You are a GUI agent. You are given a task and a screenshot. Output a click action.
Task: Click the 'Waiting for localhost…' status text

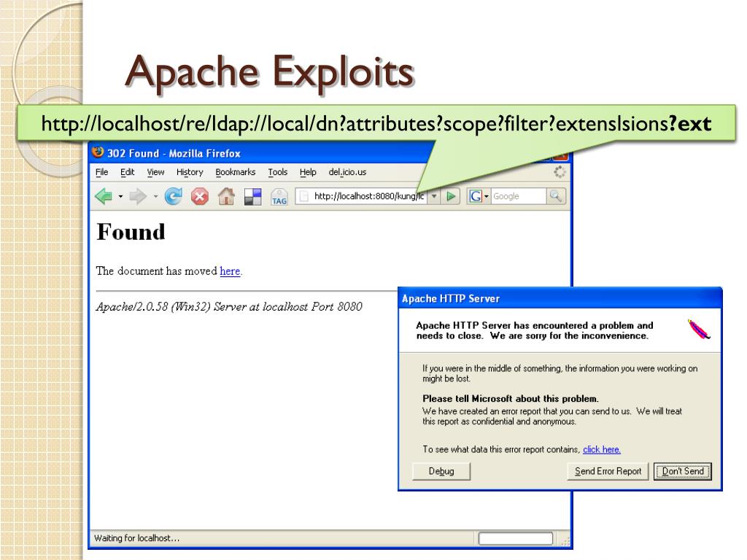(x=136, y=538)
